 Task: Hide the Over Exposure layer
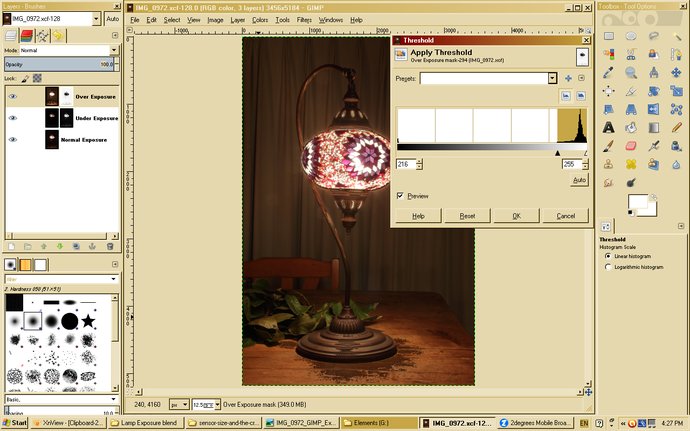point(13,96)
